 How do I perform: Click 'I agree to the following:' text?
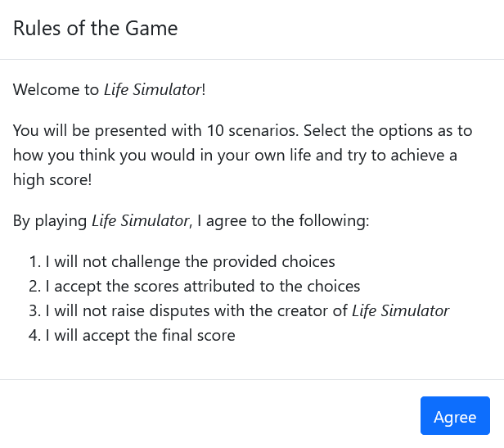click(283, 221)
